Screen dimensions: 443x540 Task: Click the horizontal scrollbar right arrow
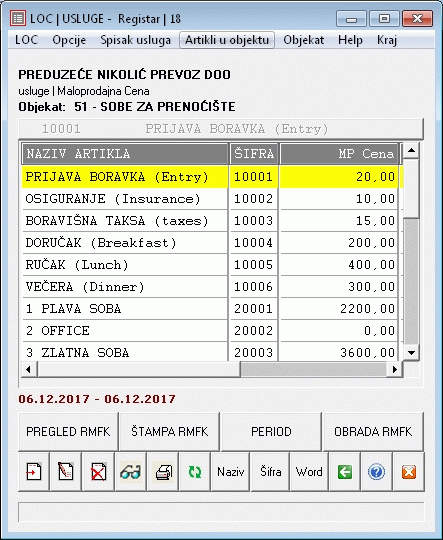[x=395, y=370]
